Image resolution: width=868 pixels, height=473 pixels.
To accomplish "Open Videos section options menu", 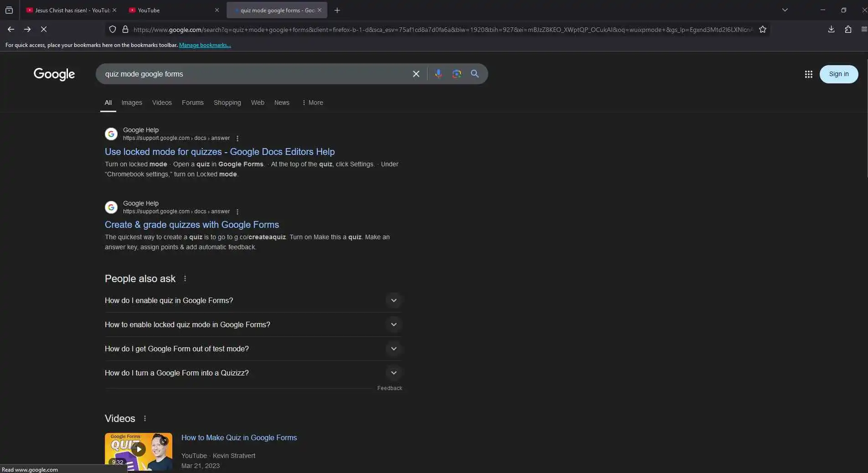I will [x=145, y=418].
